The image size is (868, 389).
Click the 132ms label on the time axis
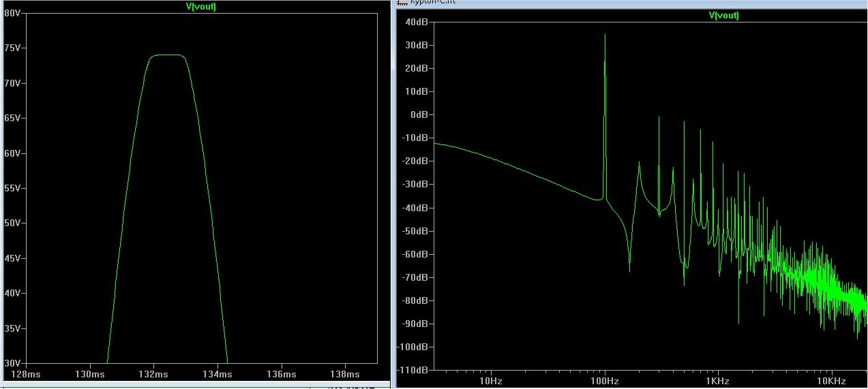tap(153, 374)
